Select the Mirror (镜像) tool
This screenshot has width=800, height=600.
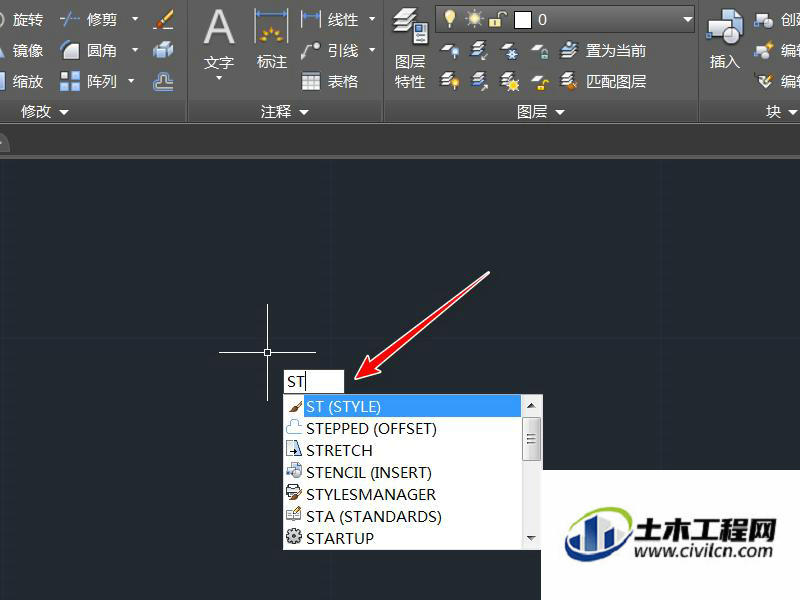[x=21, y=51]
